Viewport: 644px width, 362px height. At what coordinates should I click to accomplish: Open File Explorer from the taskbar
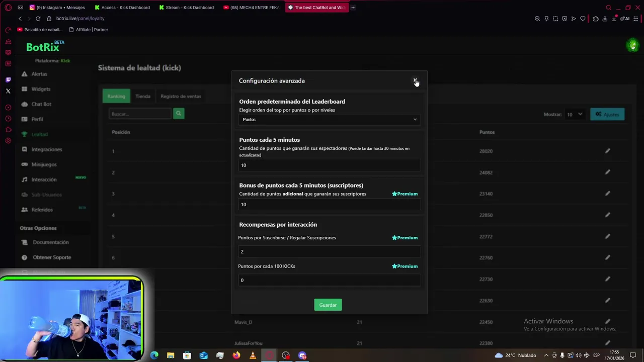[x=171, y=355]
